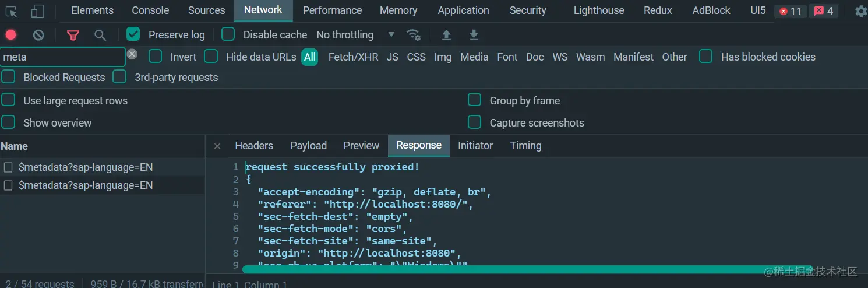Expand the No throttling dropdown
Image resolution: width=868 pixels, height=288 pixels.
click(x=355, y=35)
